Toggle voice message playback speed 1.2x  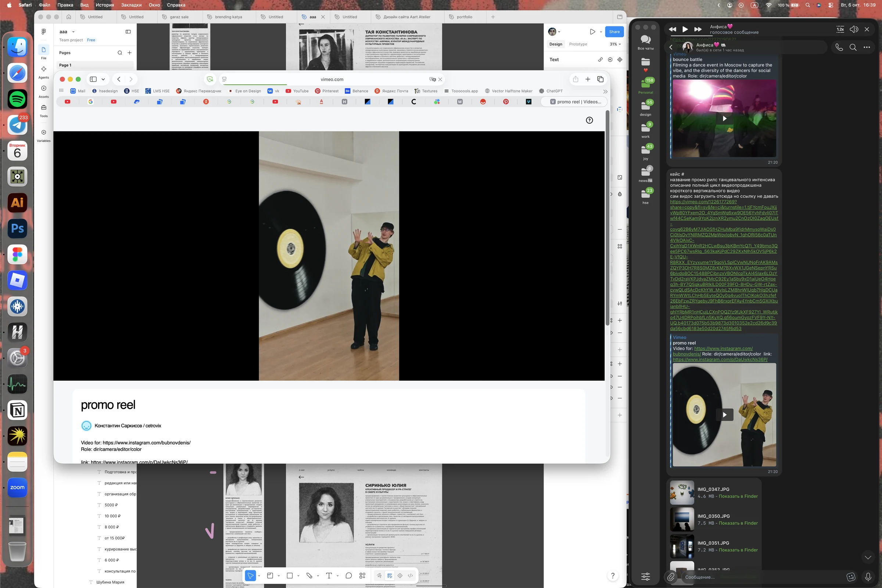(x=840, y=29)
